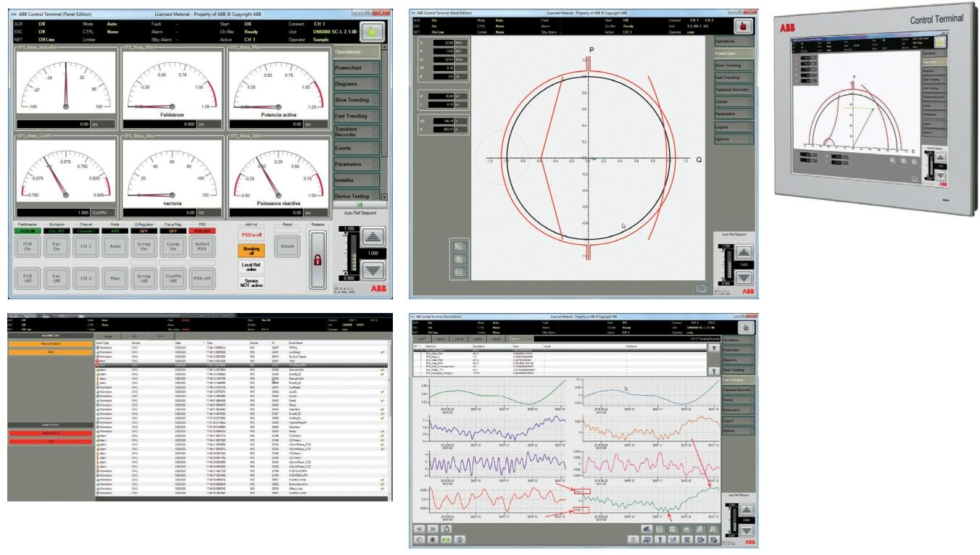Enable Q-regulator with Q-reg On
980x555 pixels.
144,247
